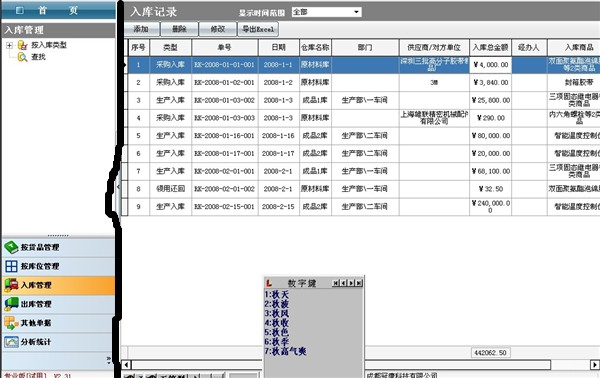This screenshot has height=378, width=600.
Task: Expand more sidebar items chevron
Action: point(108,360)
